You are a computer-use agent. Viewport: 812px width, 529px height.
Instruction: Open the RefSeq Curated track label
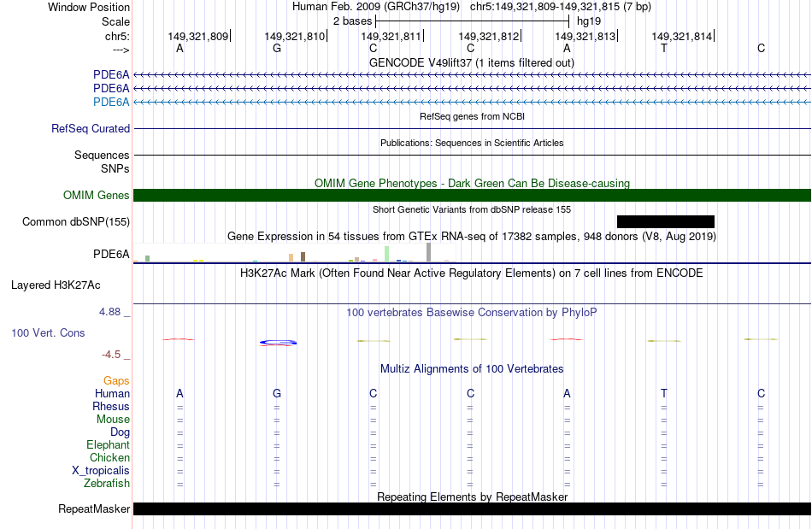(91, 128)
